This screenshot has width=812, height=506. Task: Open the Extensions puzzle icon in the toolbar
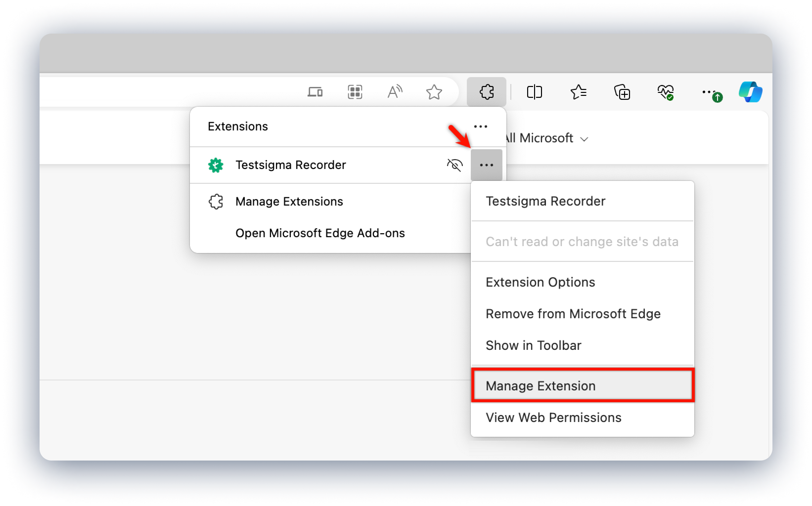coord(486,91)
